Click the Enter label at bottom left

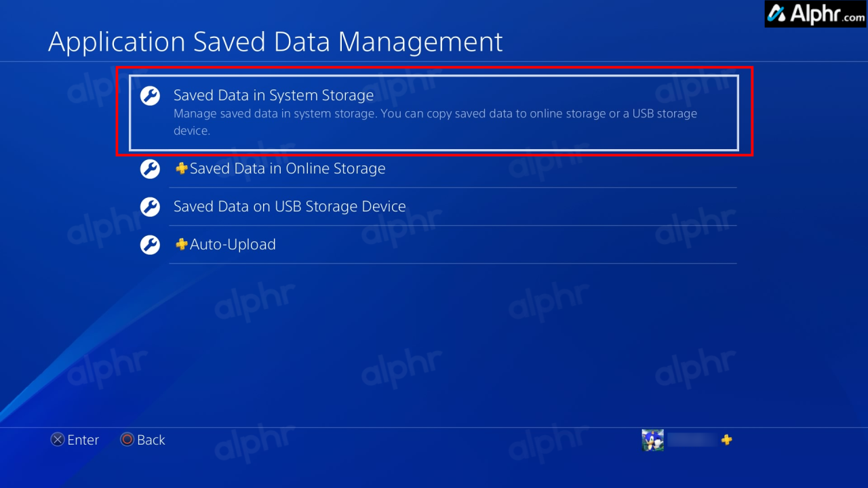[83, 439]
